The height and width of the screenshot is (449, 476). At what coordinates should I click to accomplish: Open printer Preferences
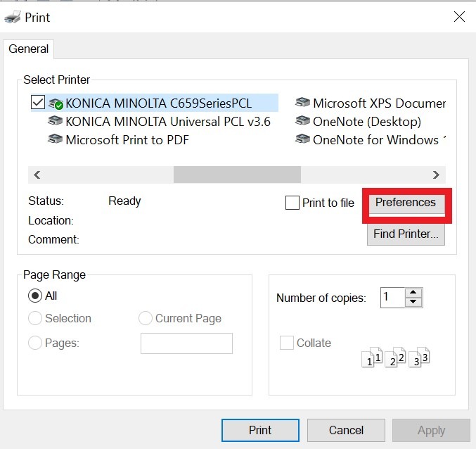406,203
